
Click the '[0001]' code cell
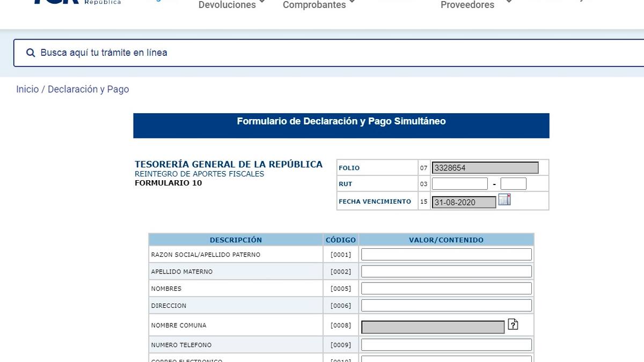tap(341, 255)
